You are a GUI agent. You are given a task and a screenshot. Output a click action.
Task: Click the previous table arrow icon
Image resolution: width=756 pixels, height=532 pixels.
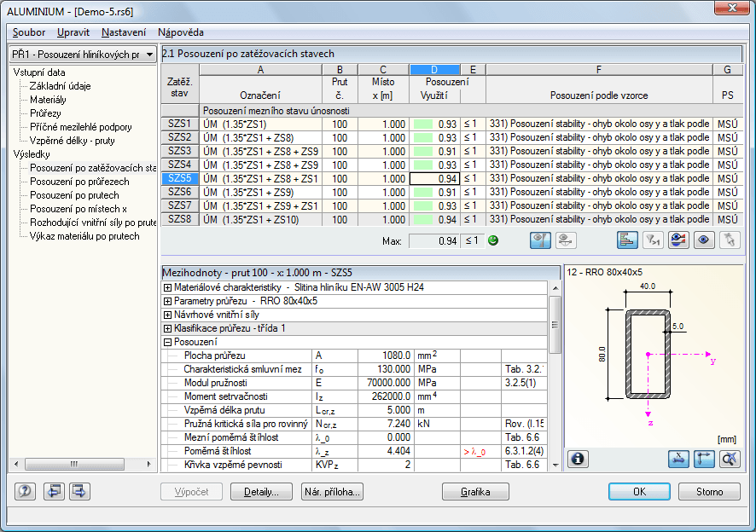tap(54, 492)
